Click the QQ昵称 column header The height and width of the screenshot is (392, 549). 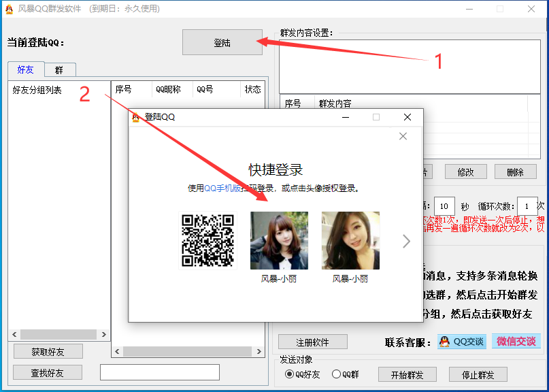point(172,90)
